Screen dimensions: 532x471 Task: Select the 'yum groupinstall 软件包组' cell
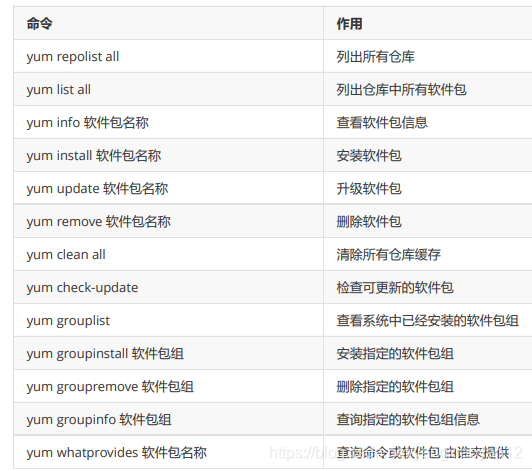point(168,353)
